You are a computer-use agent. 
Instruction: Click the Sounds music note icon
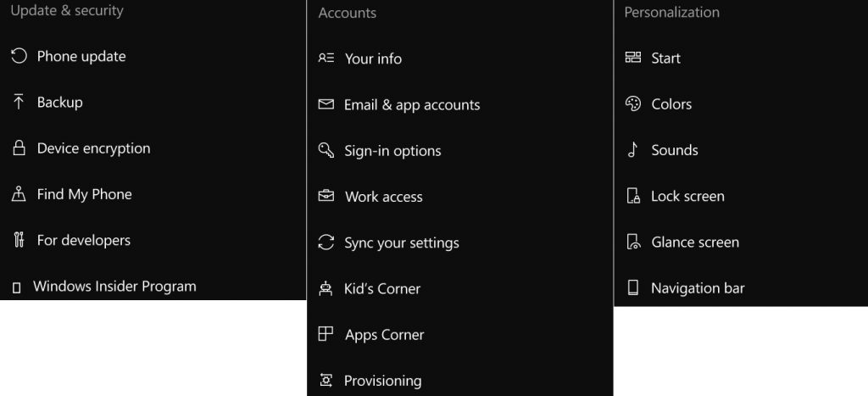click(632, 149)
